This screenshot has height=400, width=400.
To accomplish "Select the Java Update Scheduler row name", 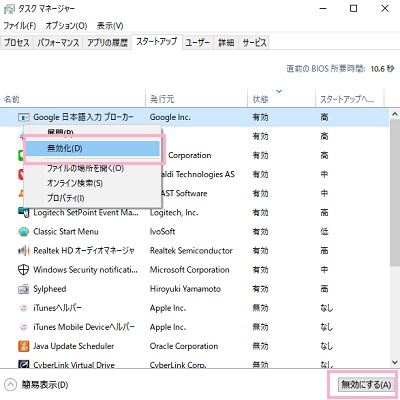I will 74,346.
